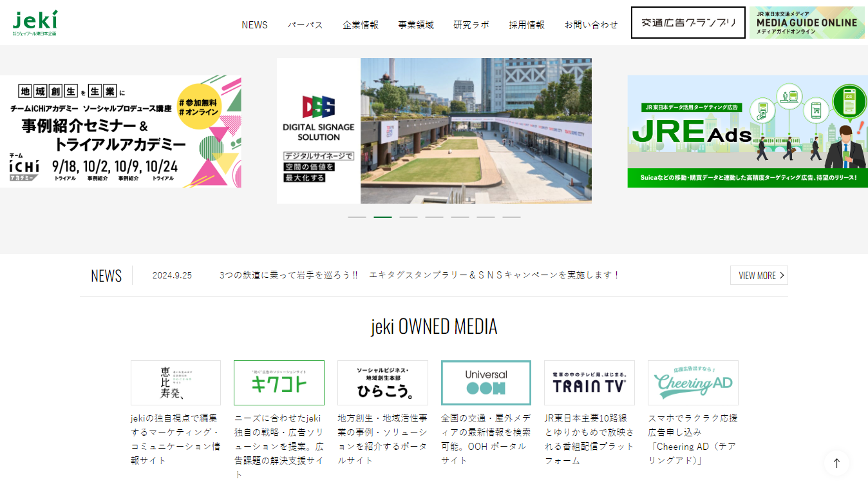Click the ニーズに合わせたjeki独自の戦略 description
This screenshot has width=868, height=495.
279,446
